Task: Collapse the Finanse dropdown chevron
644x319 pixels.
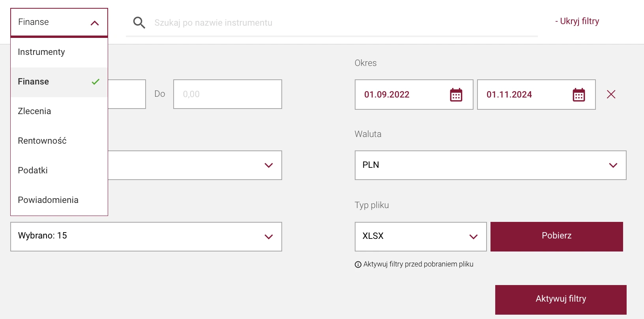Action: pyautogui.click(x=95, y=23)
